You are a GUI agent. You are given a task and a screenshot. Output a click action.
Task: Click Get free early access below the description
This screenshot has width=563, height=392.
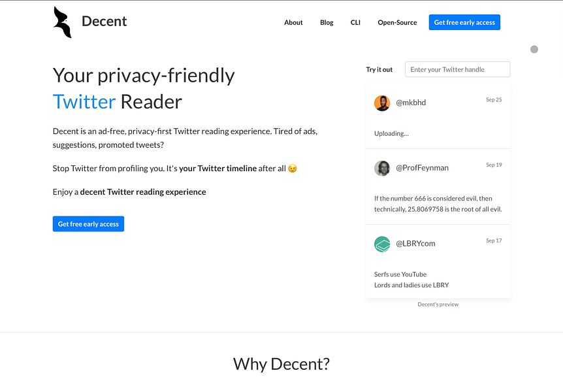coord(88,223)
